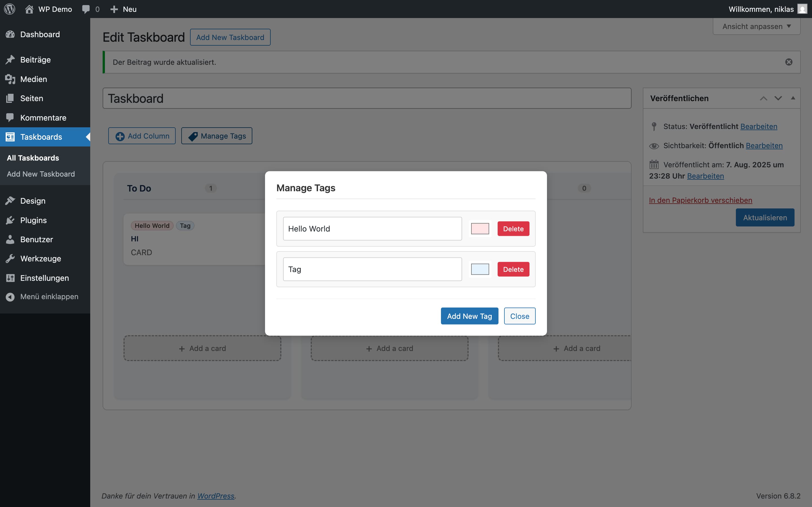Viewport: 812px width, 507px height.
Task: Toggle the Veröffentlichen panel collapse triangle
Action: click(793, 98)
